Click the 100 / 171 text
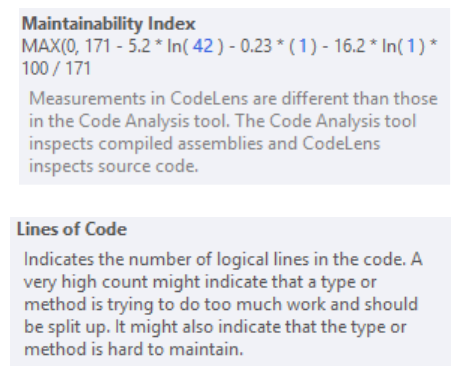Viewport: 468px width, 379px height. click(56, 68)
